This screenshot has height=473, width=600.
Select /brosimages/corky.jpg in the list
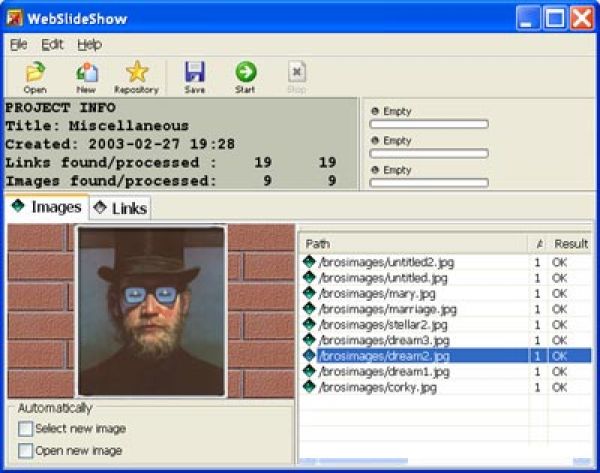(378, 387)
